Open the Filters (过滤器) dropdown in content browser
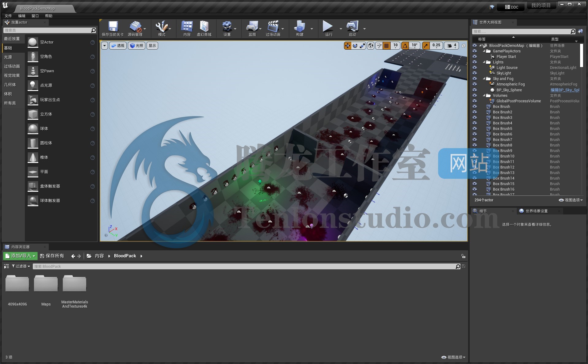This screenshot has width=588, height=364. (21, 266)
